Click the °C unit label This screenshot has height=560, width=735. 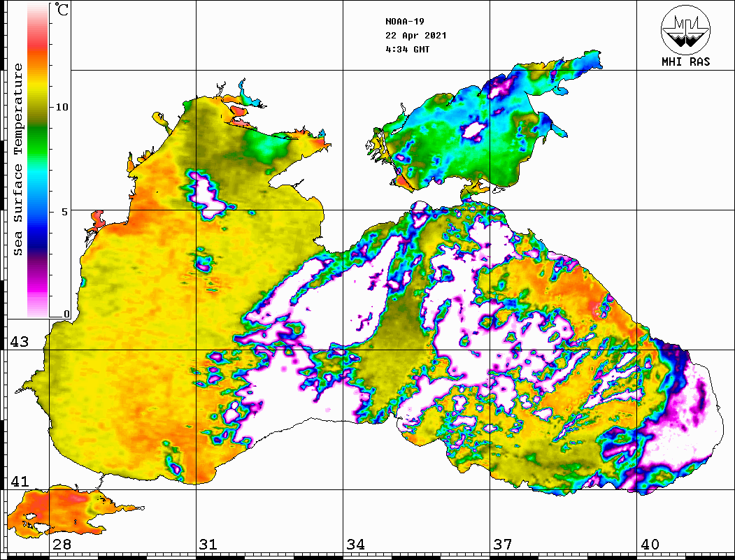(62, 9)
